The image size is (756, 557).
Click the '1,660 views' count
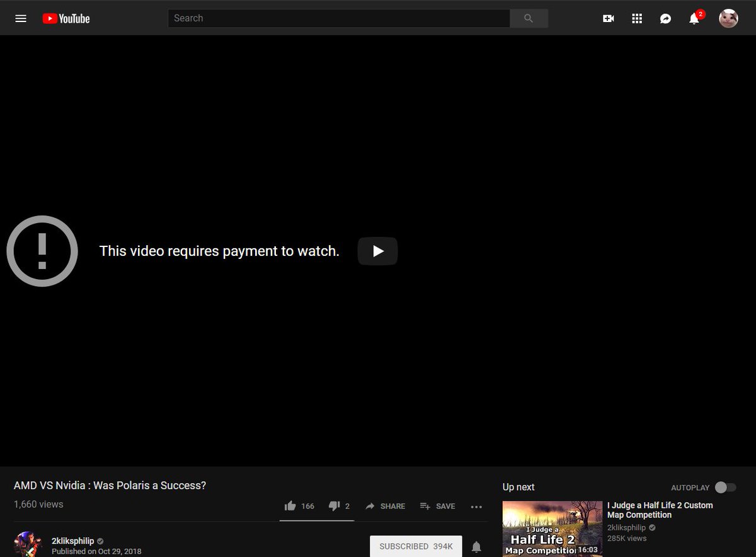[x=38, y=504]
